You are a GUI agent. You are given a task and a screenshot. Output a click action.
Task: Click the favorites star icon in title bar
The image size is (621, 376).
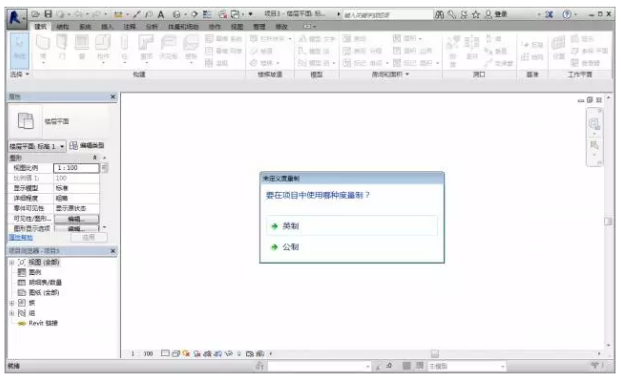point(476,15)
